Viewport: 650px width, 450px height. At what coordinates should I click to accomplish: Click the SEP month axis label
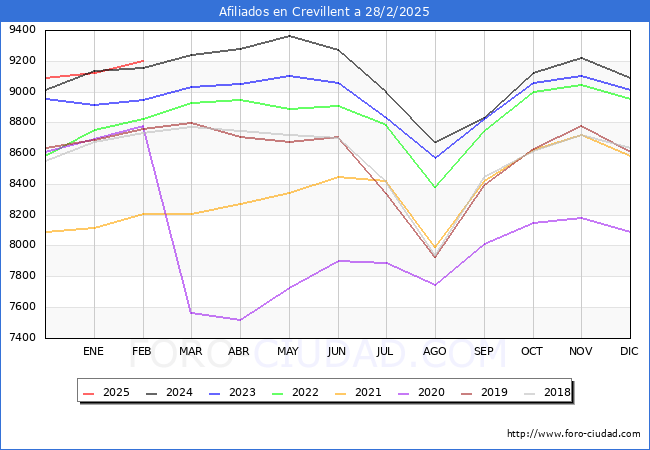483,351
